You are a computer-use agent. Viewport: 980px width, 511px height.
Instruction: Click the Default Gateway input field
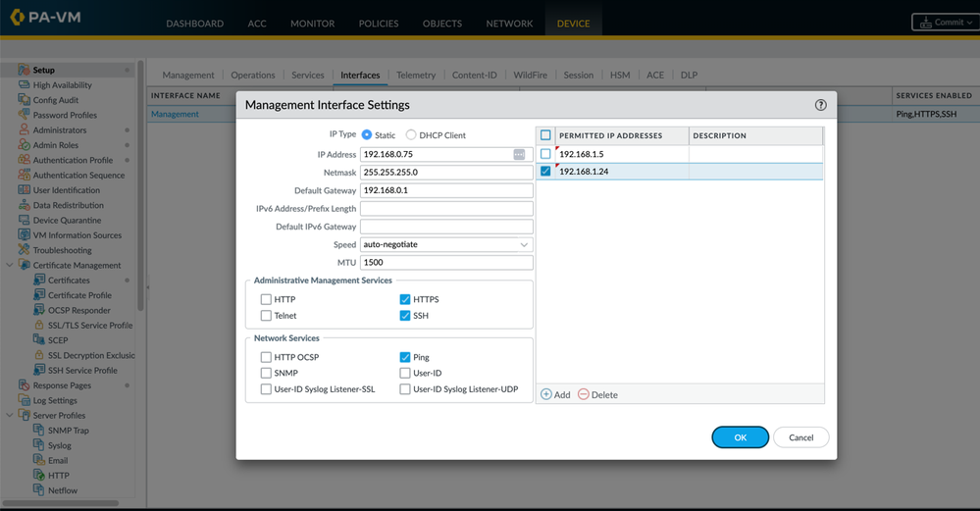[446, 191]
